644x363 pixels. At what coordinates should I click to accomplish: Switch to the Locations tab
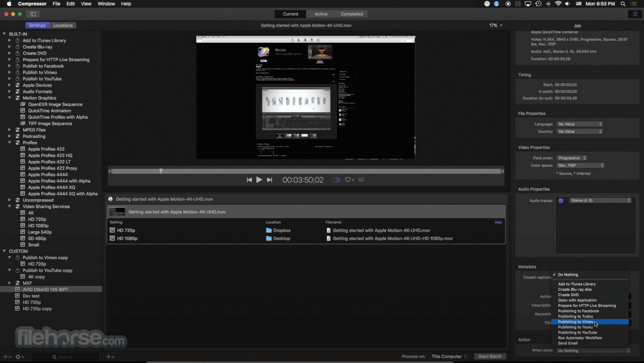pyautogui.click(x=63, y=25)
